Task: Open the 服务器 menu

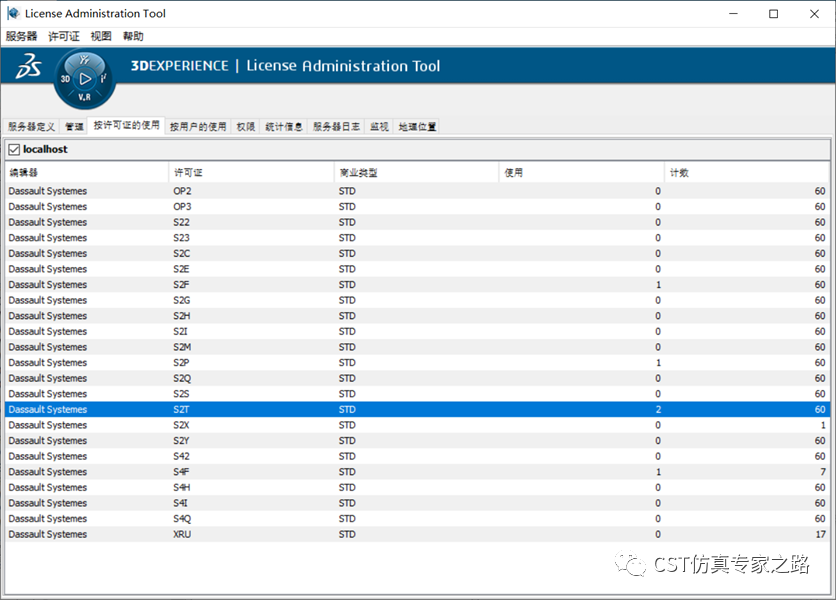Action: point(21,36)
